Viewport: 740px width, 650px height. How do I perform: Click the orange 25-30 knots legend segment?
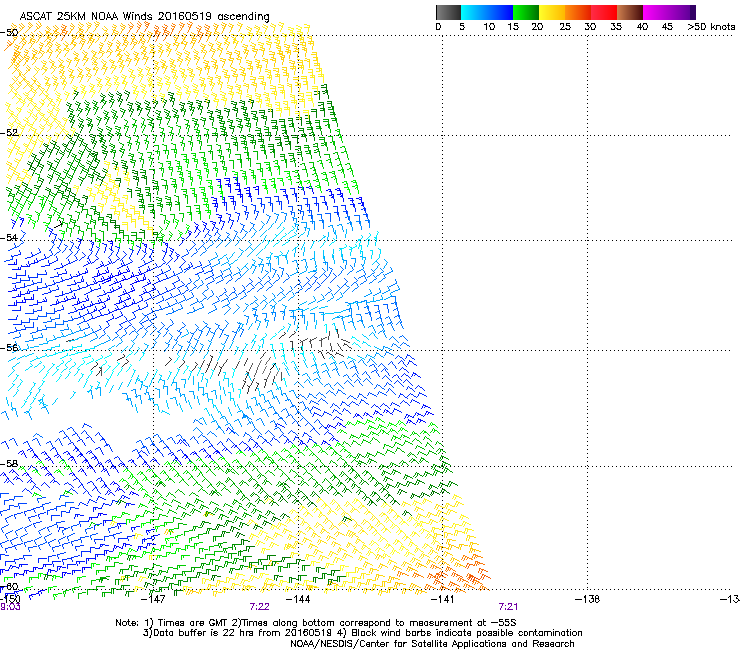click(x=578, y=12)
